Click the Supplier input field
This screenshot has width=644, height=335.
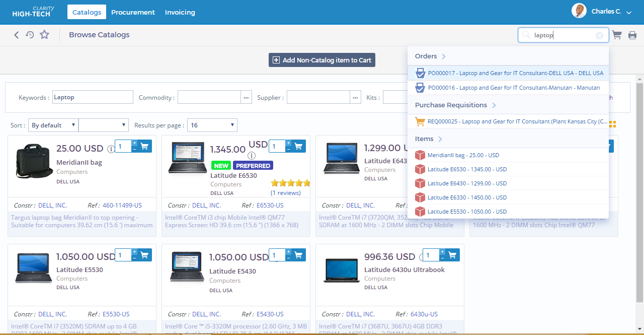318,97
